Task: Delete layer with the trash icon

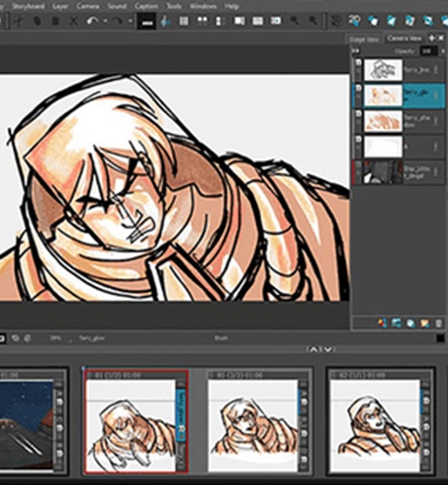Action: click(x=438, y=324)
